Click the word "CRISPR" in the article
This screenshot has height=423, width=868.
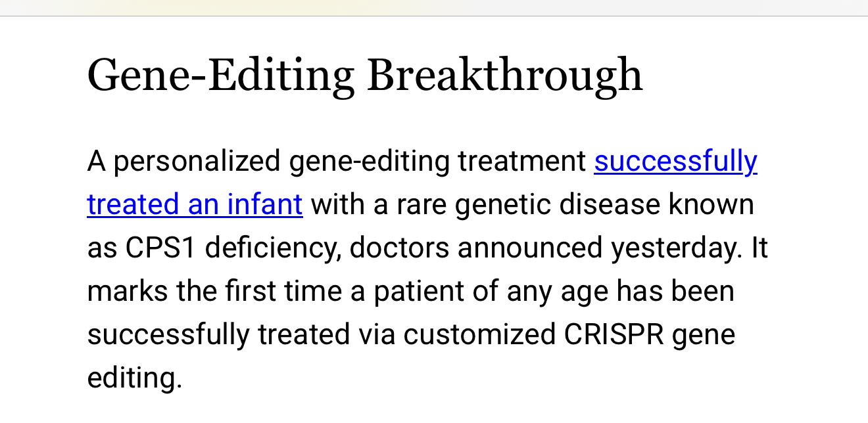coord(615,335)
